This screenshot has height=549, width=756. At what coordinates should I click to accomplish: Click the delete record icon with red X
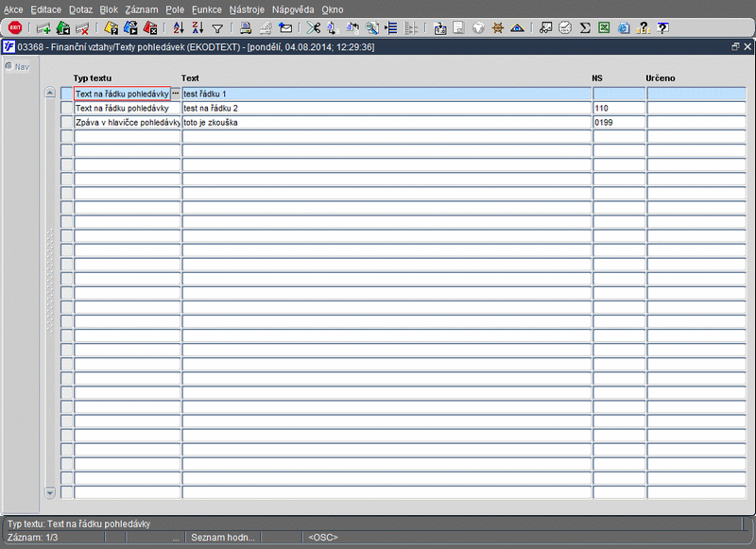(82, 28)
